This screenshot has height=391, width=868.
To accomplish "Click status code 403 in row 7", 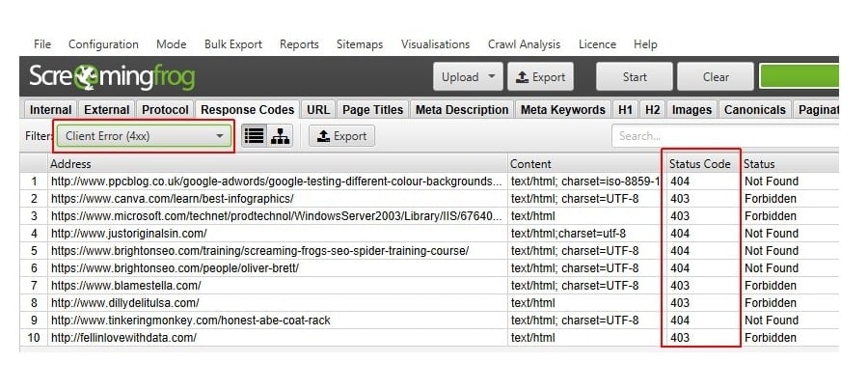I will 680,286.
